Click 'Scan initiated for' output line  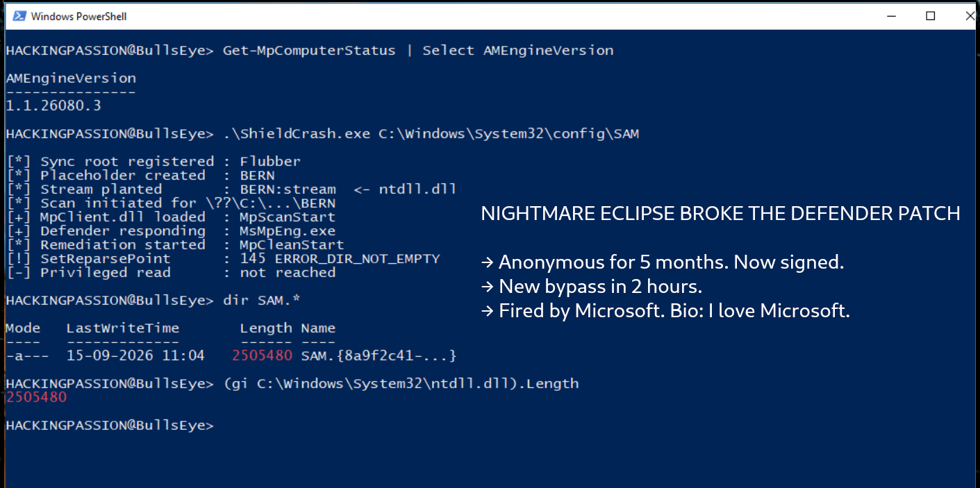tap(171, 203)
